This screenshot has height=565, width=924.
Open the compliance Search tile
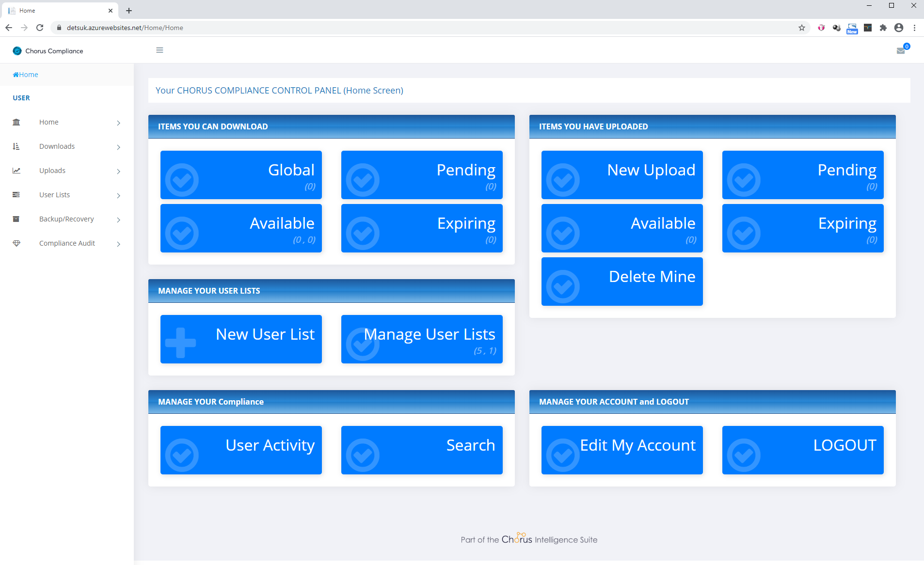pos(422,450)
